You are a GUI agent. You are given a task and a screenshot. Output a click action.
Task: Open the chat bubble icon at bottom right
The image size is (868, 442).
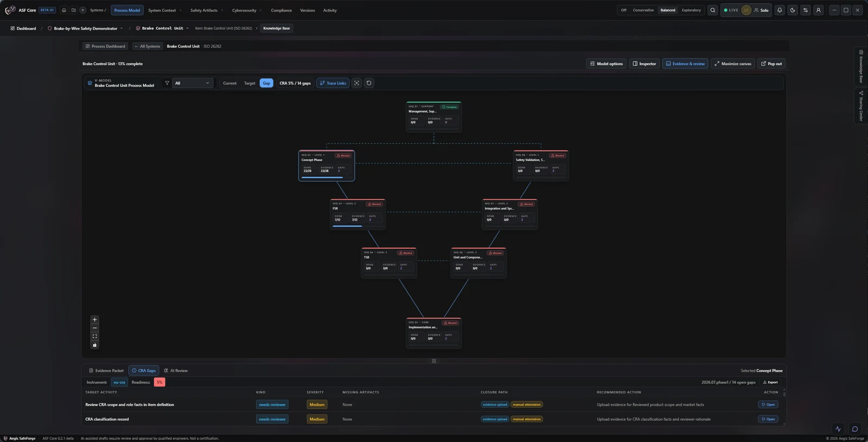(x=855, y=429)
